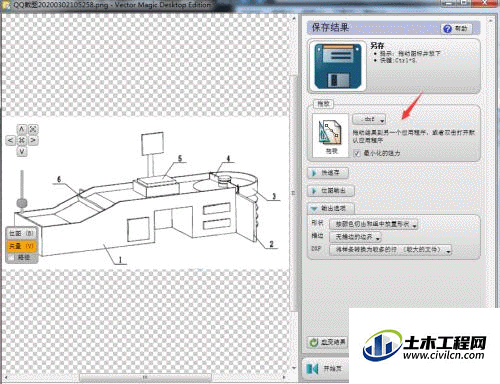Click the center fit-to-view icon in pan pad
The image size is (500, 384).
(x=22, y=140)
